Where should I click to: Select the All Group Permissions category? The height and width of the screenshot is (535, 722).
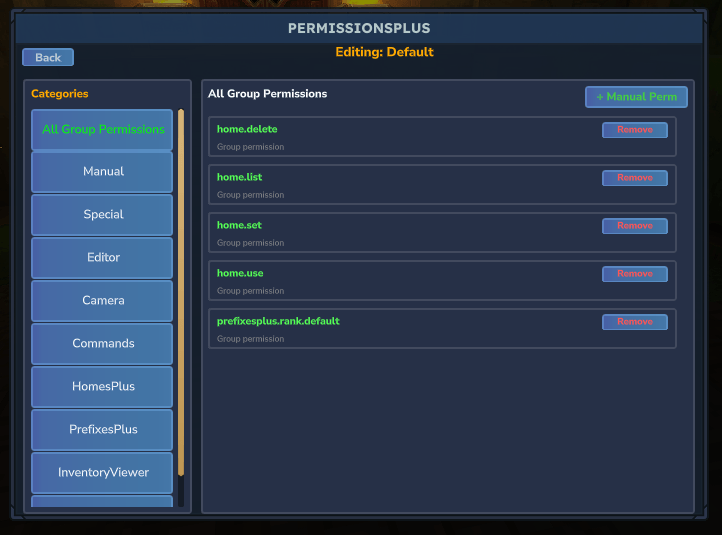tap(103, 129)
